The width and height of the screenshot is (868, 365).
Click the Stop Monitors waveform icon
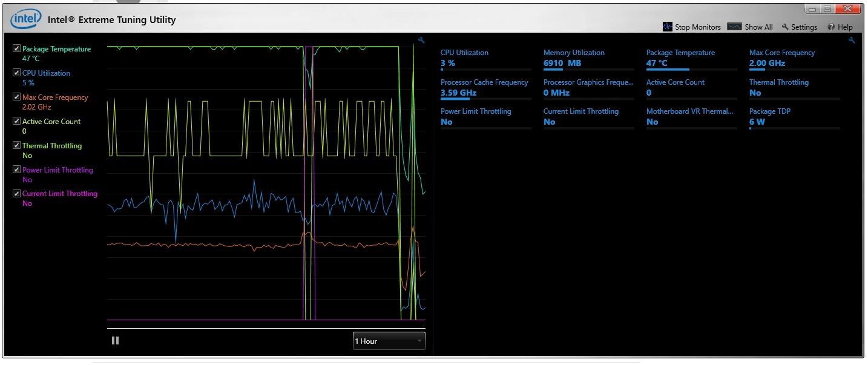point(668,27)
